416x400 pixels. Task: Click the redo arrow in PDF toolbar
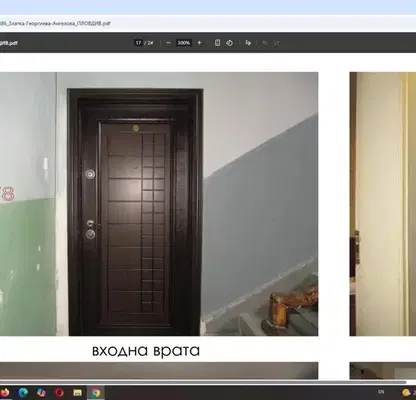point(276,43)
